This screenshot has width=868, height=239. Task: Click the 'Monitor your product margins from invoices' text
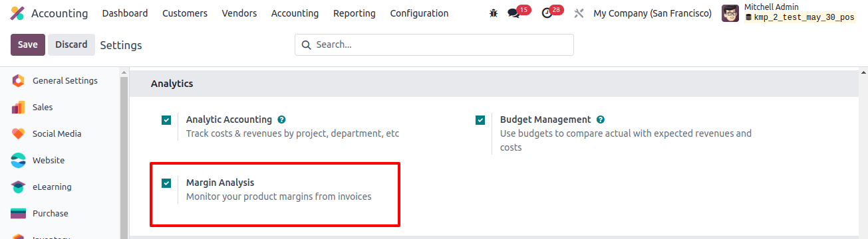(279, 197)
